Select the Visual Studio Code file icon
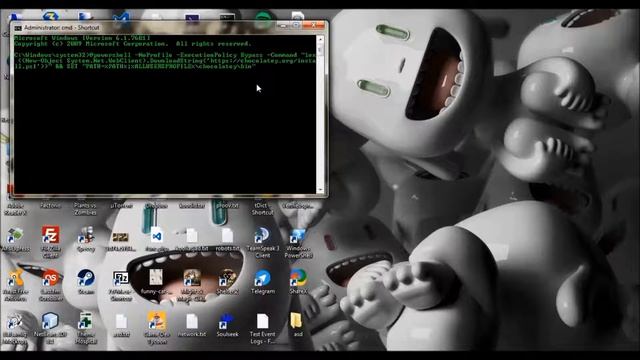Screen dimensions: 640x360 tap(157, 235)
